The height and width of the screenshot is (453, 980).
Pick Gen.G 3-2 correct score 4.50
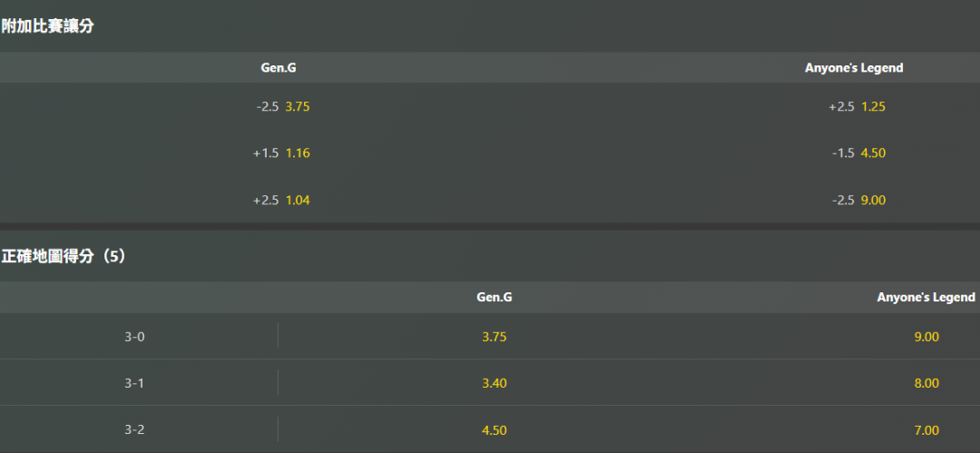[495, 429]
